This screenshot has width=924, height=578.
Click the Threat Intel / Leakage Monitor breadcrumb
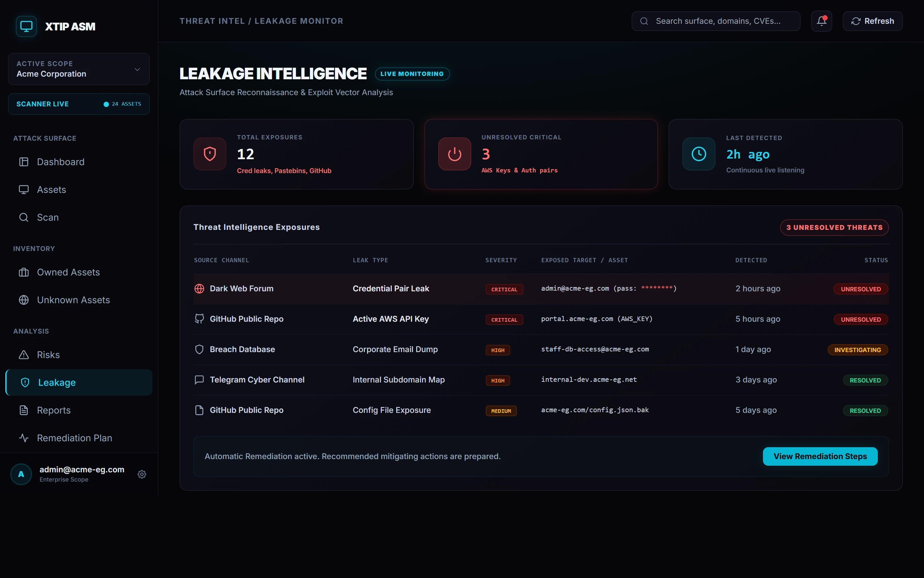click(x=261, y=21)
